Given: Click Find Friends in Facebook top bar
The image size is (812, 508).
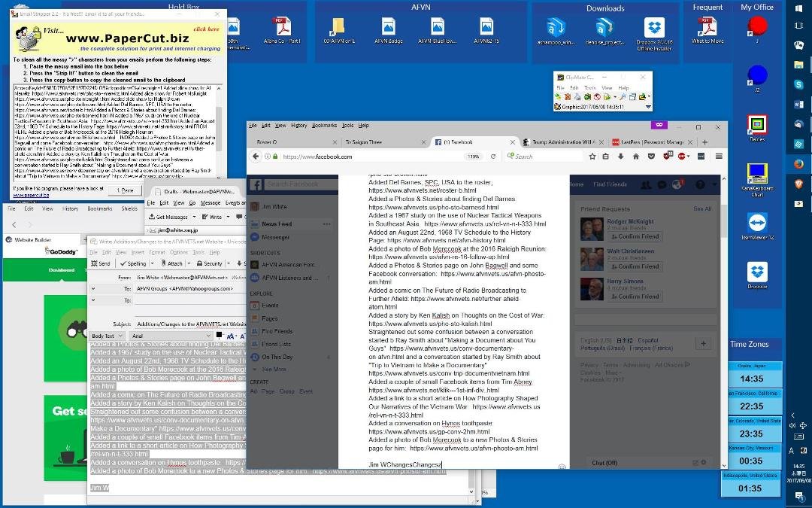Looking at the screenshot, I should pyautogui.click(x=610, y=184).
